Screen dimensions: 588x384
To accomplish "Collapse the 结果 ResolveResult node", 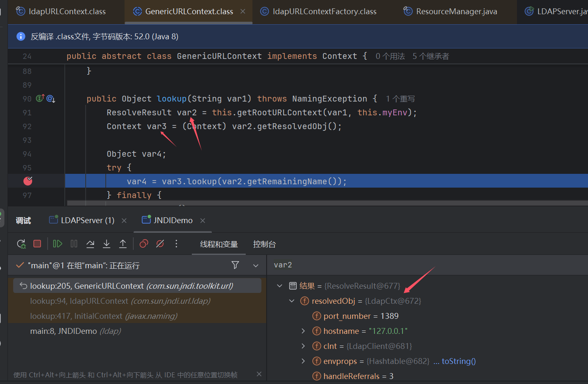I will (x=280, y=286).
